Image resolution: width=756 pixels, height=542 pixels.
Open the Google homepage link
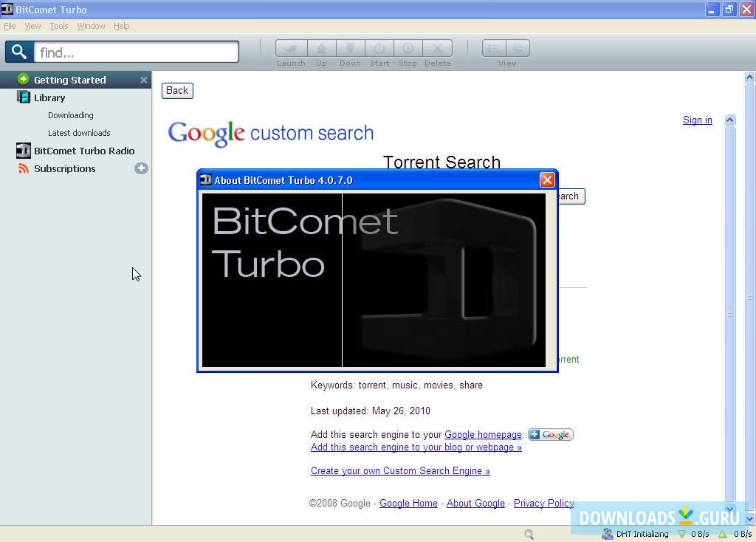[483, 434]
